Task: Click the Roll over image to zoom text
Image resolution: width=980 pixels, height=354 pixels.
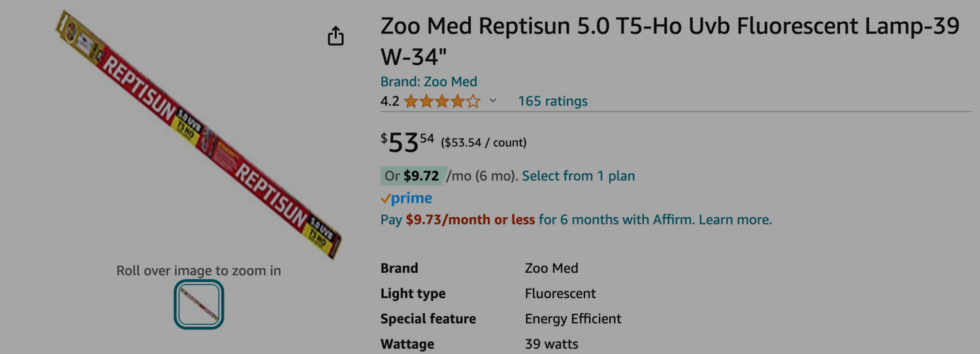Action: point(199,271)
